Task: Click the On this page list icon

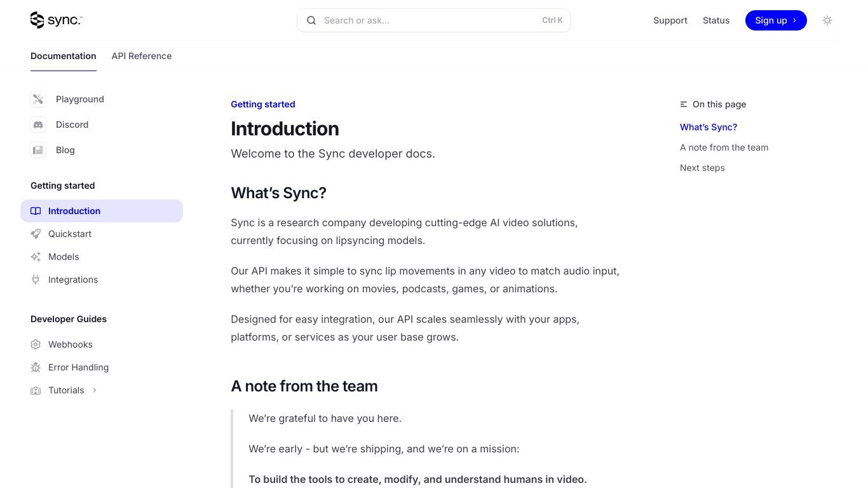Action: click(684, 104)
